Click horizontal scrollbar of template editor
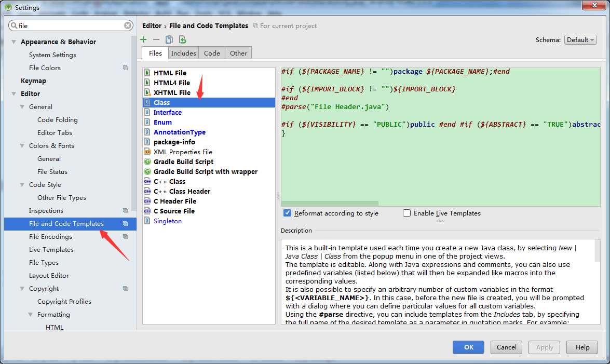This screenshot has height=364, width=610. [x=330, y=204]
